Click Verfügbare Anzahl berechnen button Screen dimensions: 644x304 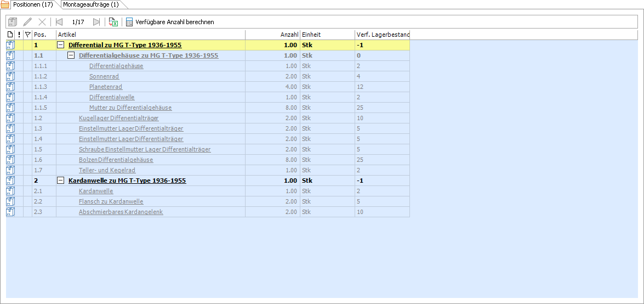170,22
